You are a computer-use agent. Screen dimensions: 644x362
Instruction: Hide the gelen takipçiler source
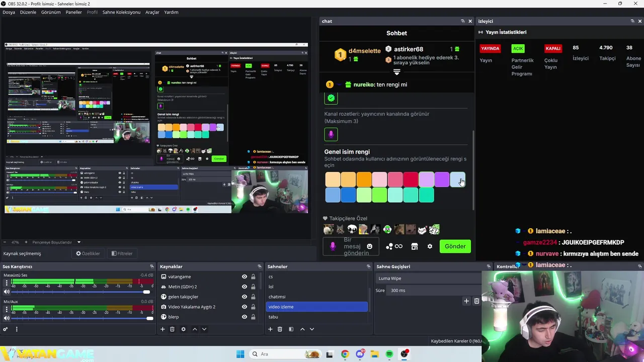[245, 297]
